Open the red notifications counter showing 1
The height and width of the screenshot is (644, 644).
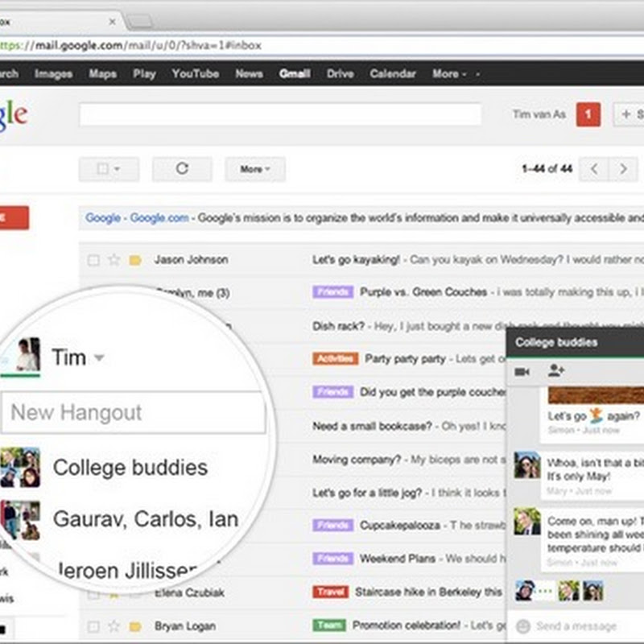coord(588,114)
